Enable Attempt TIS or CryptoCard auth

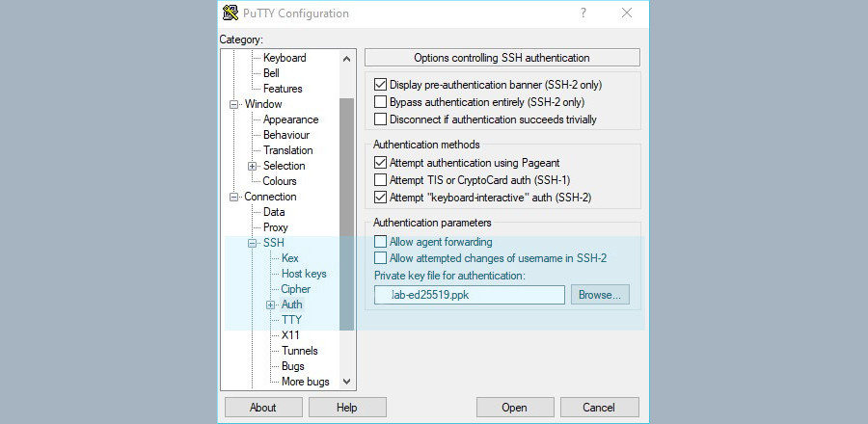380,179
